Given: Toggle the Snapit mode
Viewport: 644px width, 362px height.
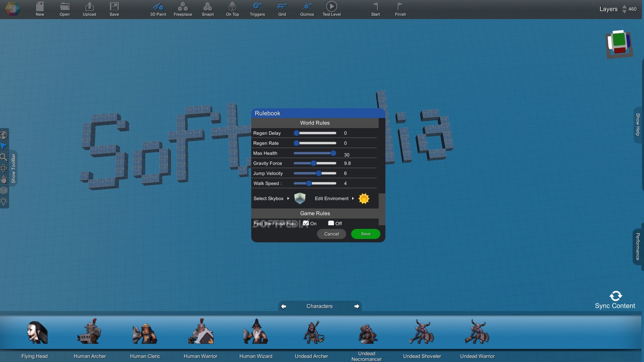Looking at the screenshot, I should (x=208, y=9).
